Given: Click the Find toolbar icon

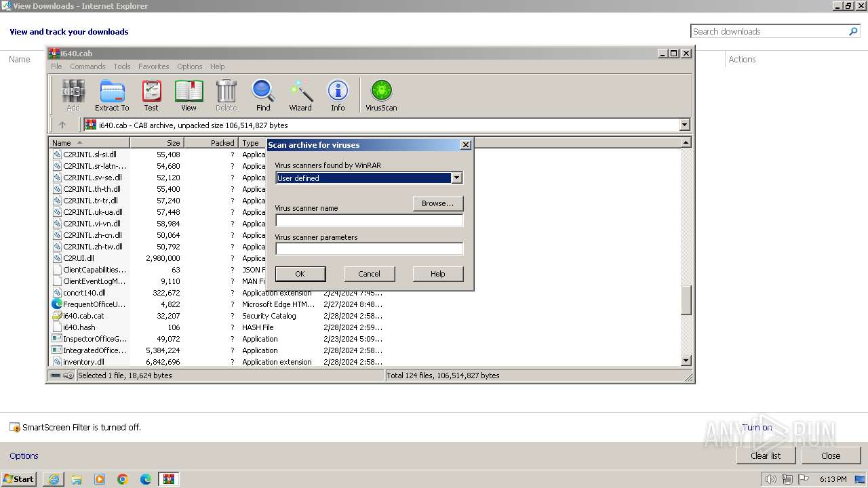Looking at the screenshot, I should click(x=263, y=95).
